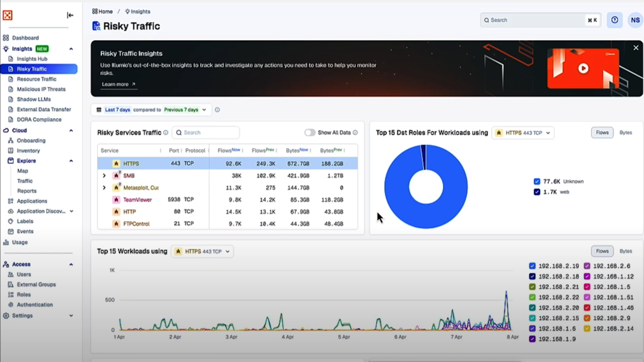644x362 pixels.
Task: Uncheck the Unknown legend checkbox
Action: click(537, 182)
